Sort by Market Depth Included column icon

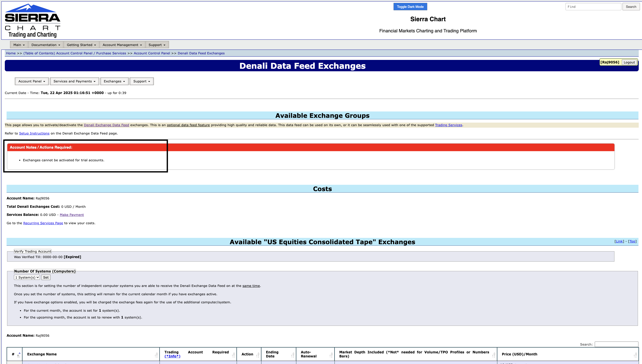pos(494,355)
